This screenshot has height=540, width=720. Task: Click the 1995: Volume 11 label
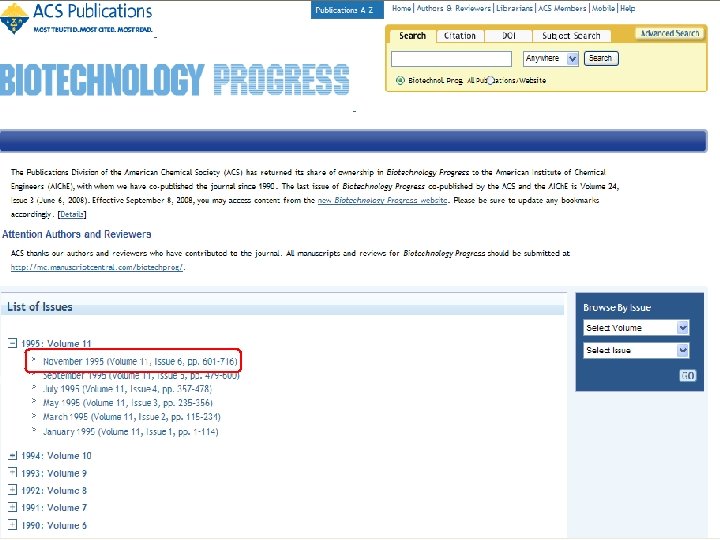(56, 343)
